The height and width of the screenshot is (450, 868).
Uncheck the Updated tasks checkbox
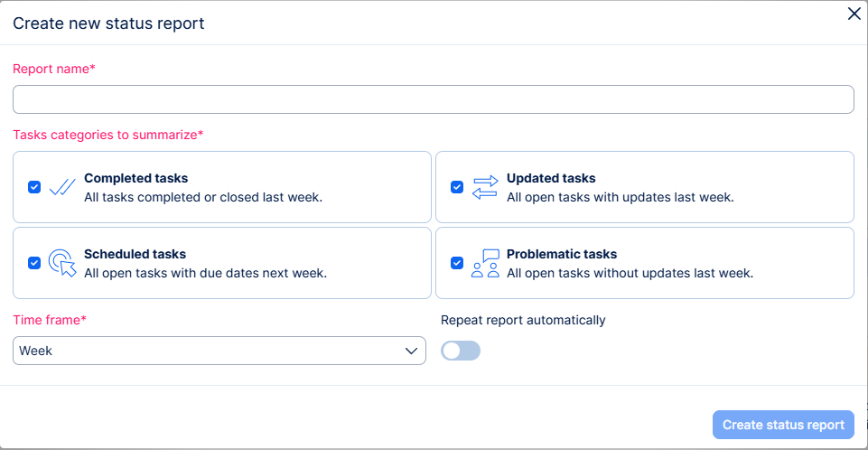point(457,187)
